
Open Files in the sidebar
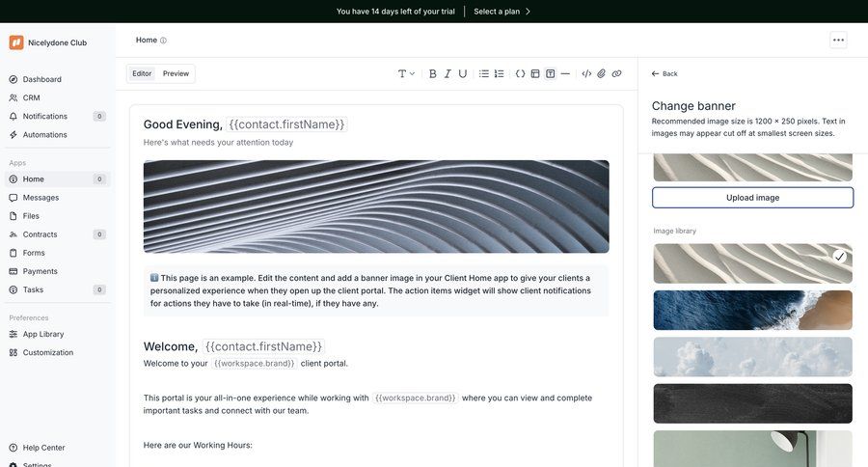pyautogui.click(x=58, y=216)
